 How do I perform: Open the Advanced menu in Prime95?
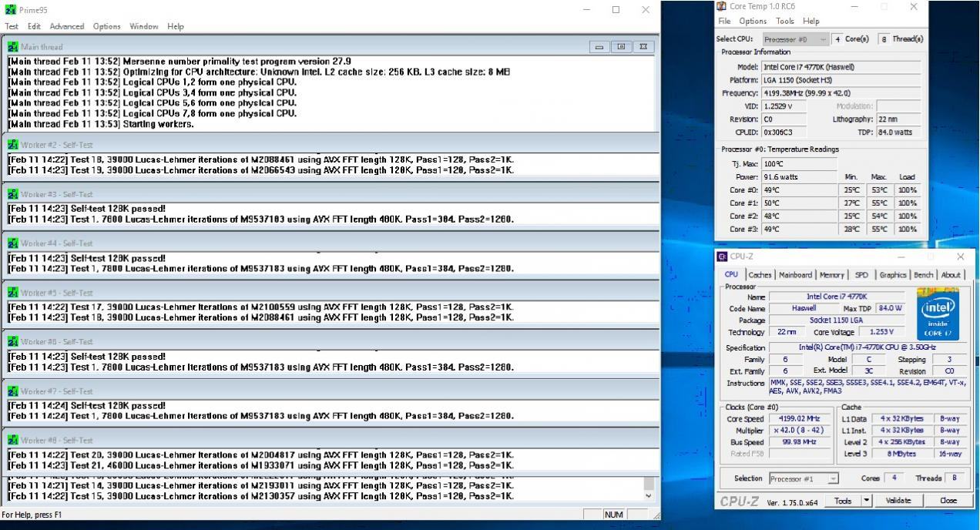tap(67, 26)
